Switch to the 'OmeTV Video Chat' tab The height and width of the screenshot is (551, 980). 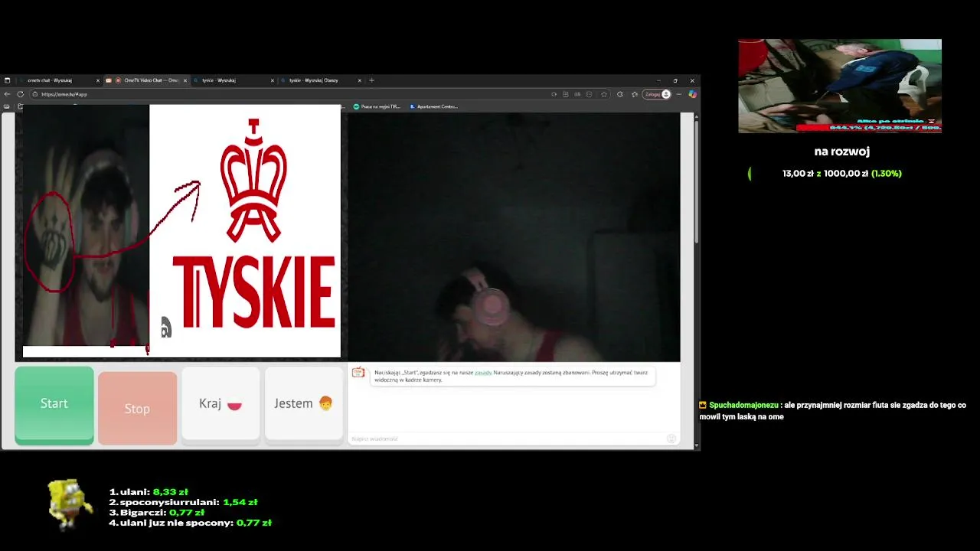point(147,80)
